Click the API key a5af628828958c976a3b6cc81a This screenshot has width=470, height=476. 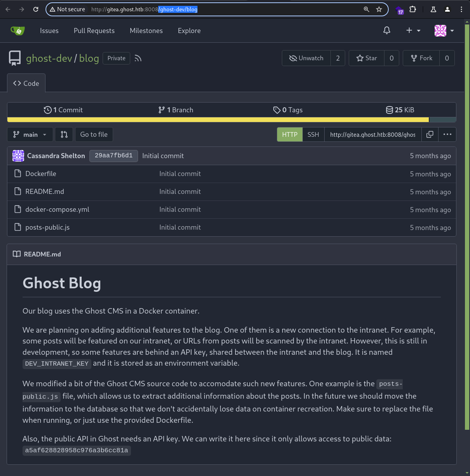tap(77, 450)
